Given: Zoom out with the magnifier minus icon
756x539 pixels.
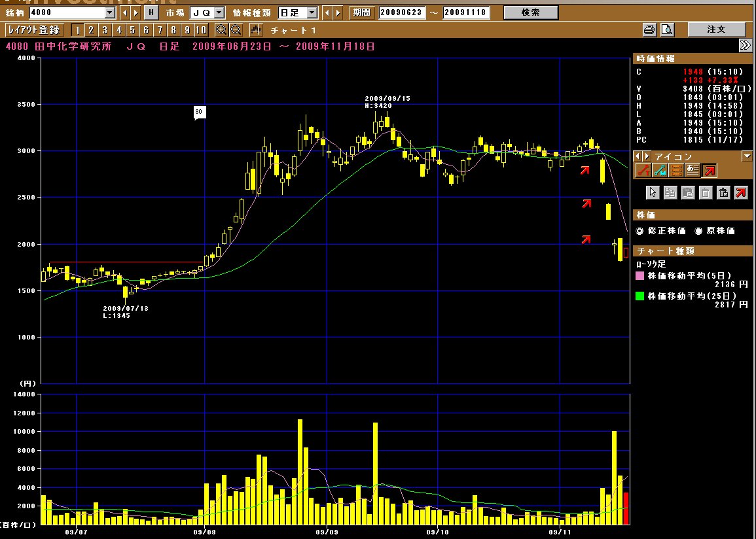Looking at the screenshot, I should (x=236, y=30).
